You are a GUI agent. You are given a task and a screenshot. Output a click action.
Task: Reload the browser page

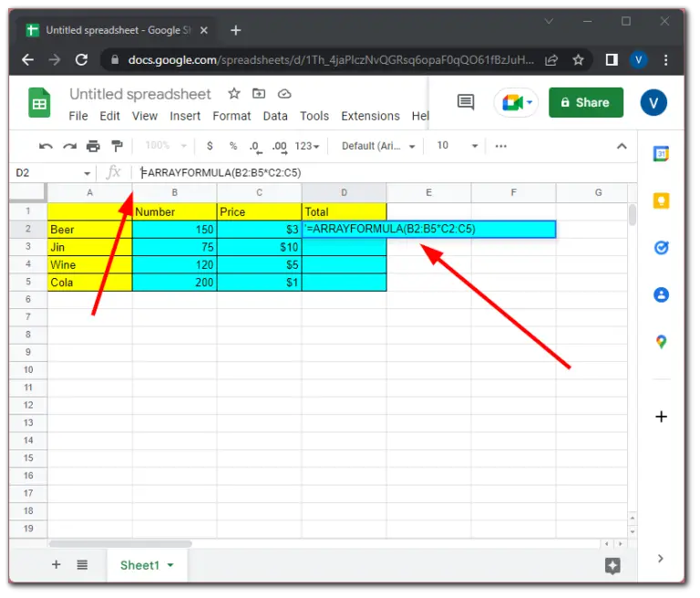pos(82,60)
